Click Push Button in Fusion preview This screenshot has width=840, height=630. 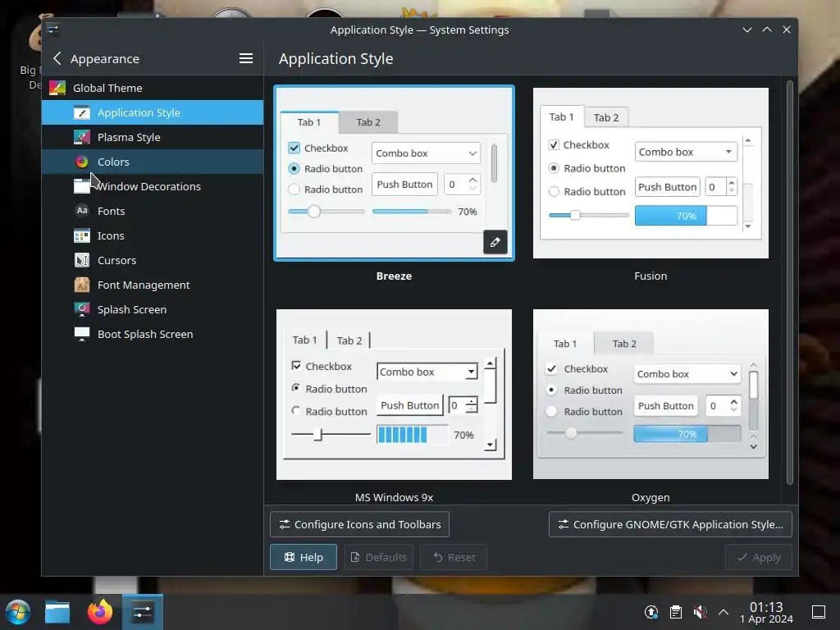[668, 187]
